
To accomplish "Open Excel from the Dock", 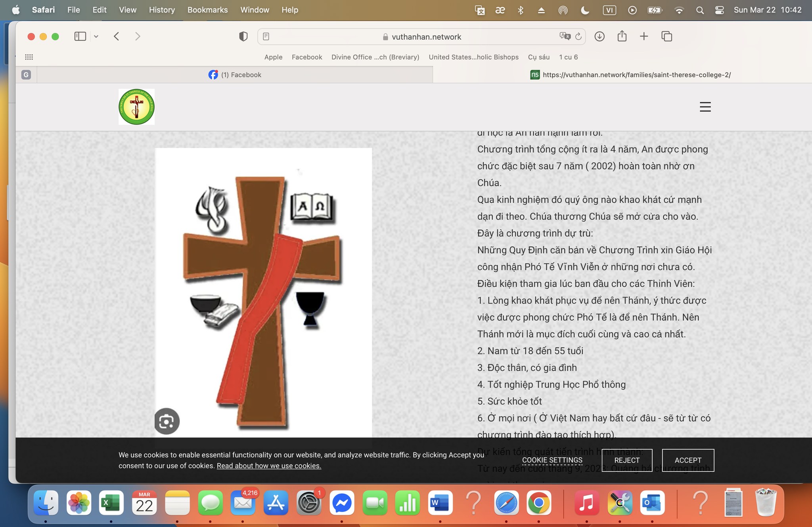I will pyautogui.click(x=111, y=503).
